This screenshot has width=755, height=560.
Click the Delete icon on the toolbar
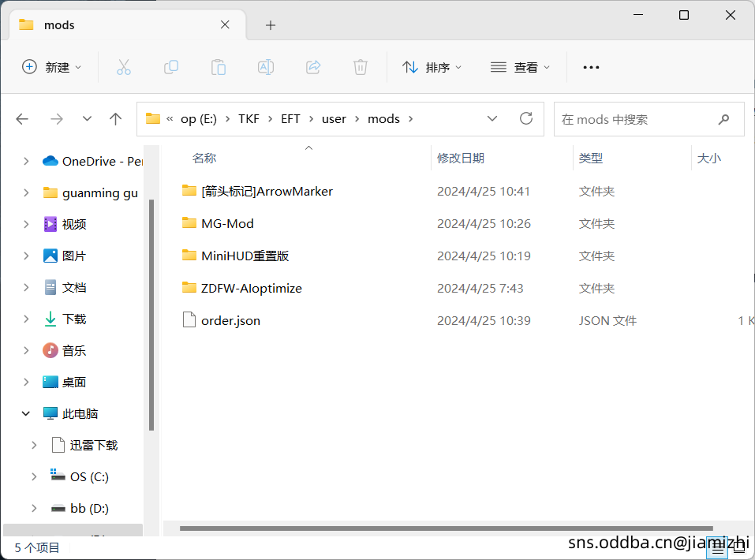coord(361,67)
